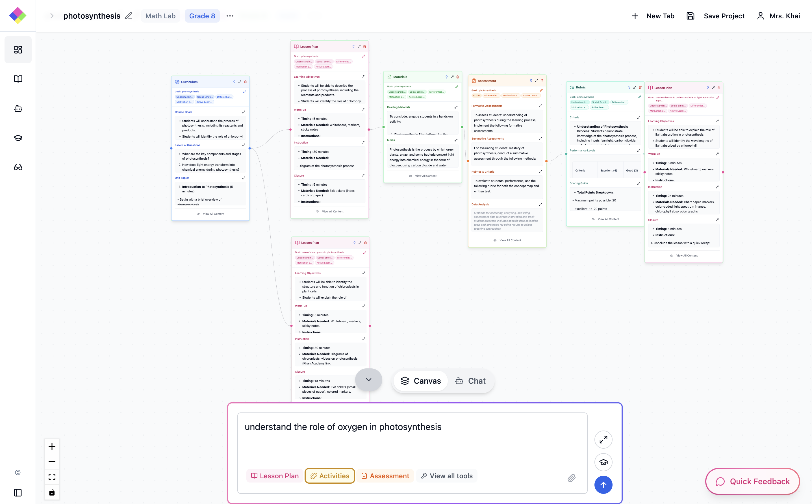Switch to the Math Lab tab
This screenshot has height=504, width=812.
pos(160,16)
